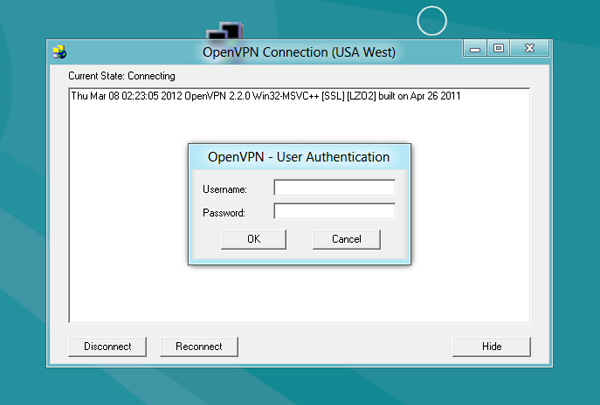Click the 'OpenVPN - User Authentication' dialog title

tap(299, 157)
